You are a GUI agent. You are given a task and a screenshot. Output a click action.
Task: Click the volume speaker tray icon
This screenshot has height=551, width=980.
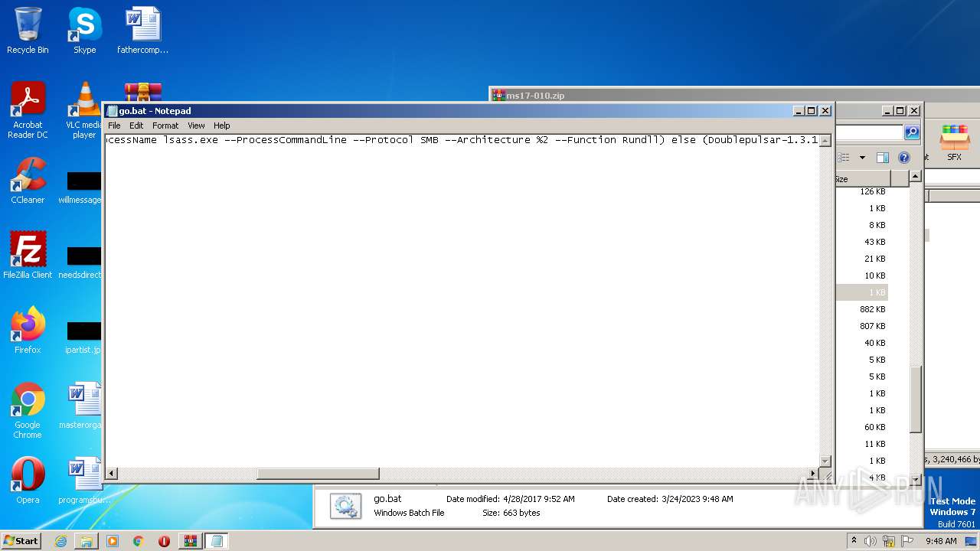(x=871, y=541)
